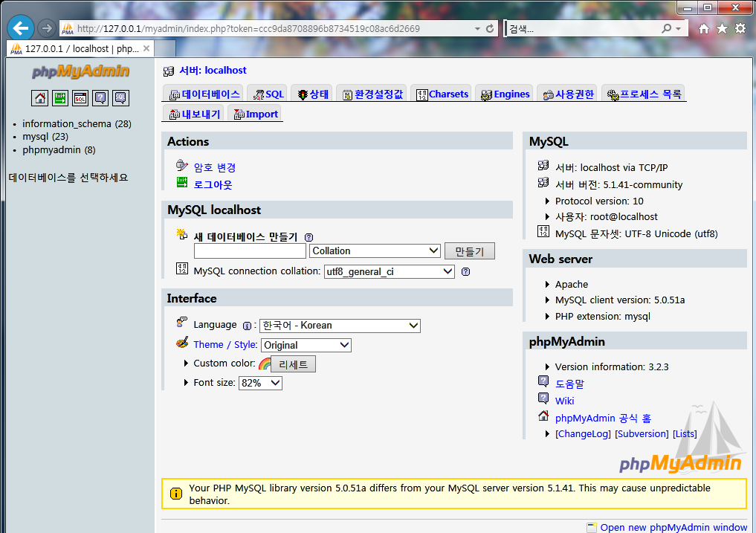Open the Subversion link

[x=642, y=433]
